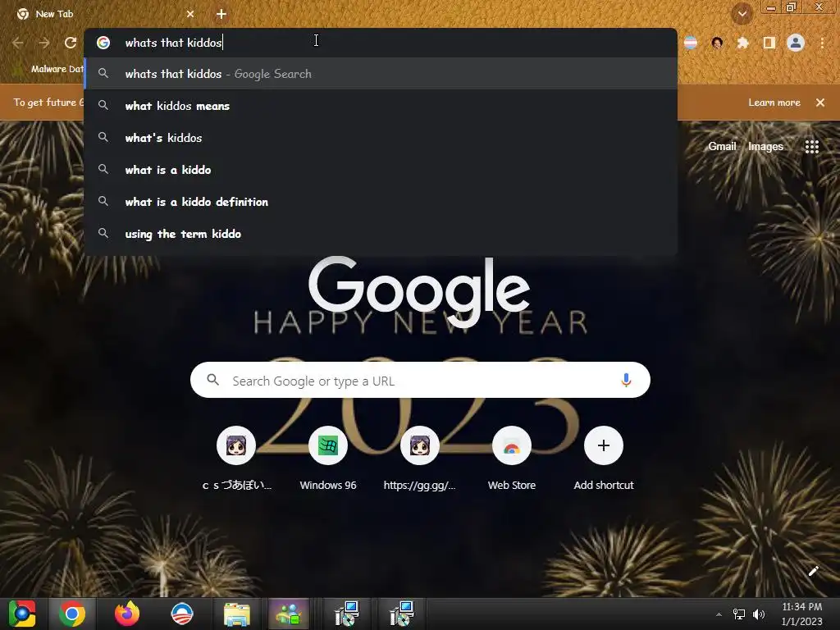This screenshot has width=840, height=630.
Task: Click the Search Google or type a URL box
Action: [x=420, y=381]
